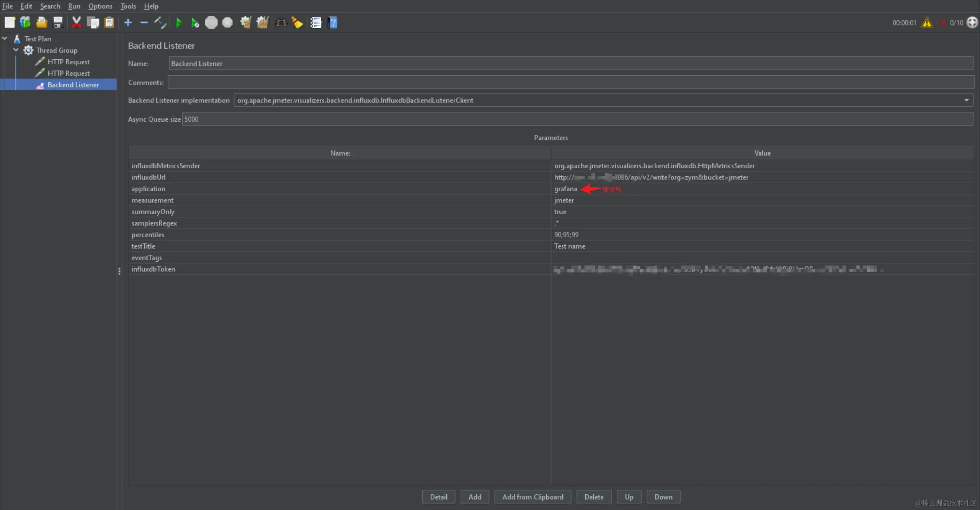
Task: Click the Toggle expand/collapse pencil icon
Action: tap(160, 23)
